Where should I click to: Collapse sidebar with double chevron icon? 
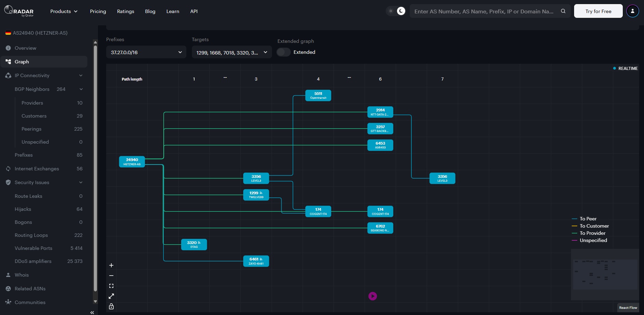(x=92, y=312)
